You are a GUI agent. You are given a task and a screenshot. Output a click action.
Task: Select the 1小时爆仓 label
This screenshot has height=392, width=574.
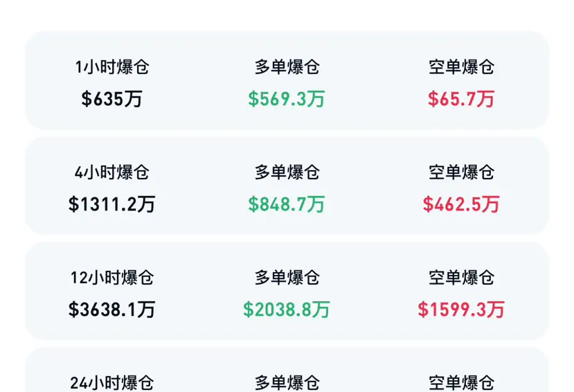(112, 67)
